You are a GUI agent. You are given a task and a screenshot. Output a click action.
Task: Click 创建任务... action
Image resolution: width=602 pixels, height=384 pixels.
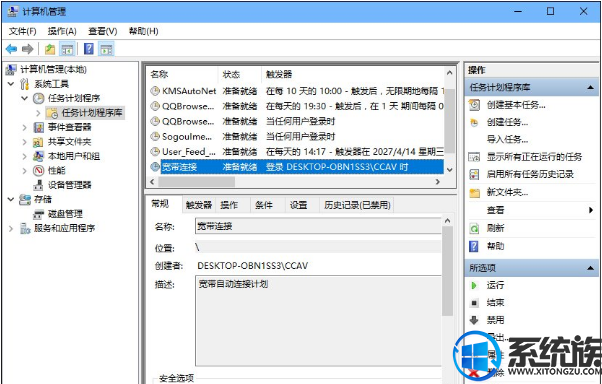pos(507,122)
